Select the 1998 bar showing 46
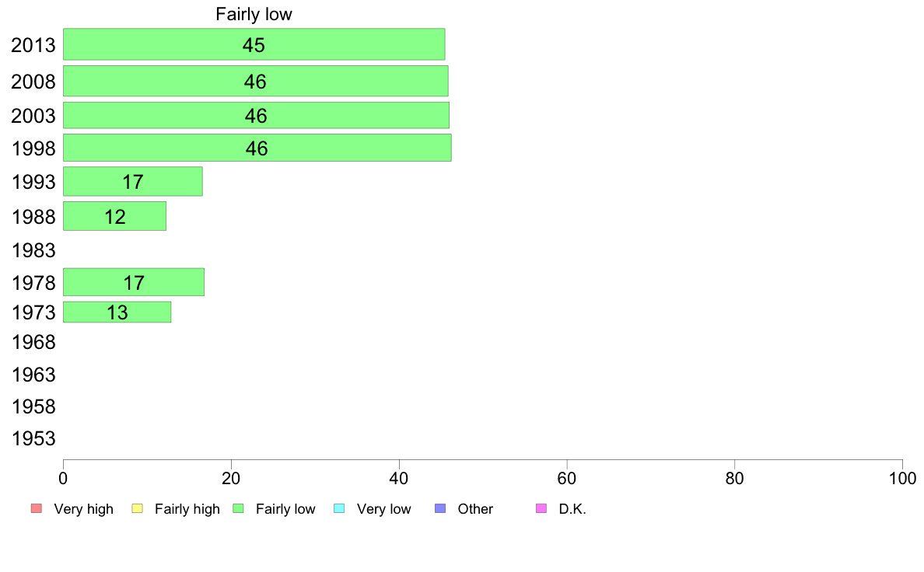Viewport: 924px width, 572px height. click(x=257, y=147)
